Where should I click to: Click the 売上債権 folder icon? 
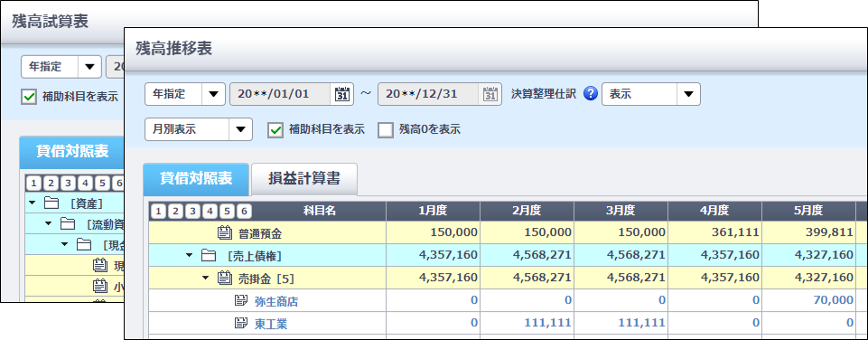(208, 256)
